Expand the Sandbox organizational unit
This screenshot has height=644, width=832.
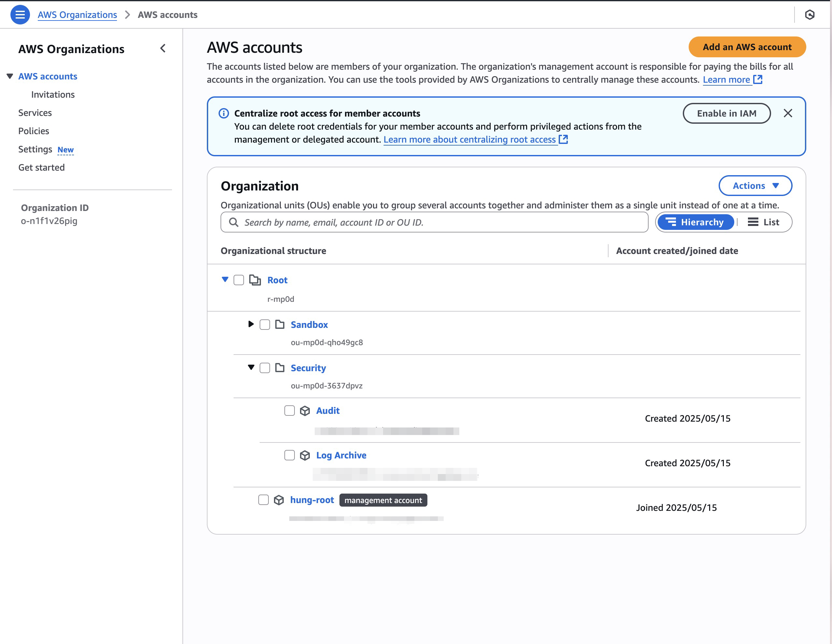(251, 324)
